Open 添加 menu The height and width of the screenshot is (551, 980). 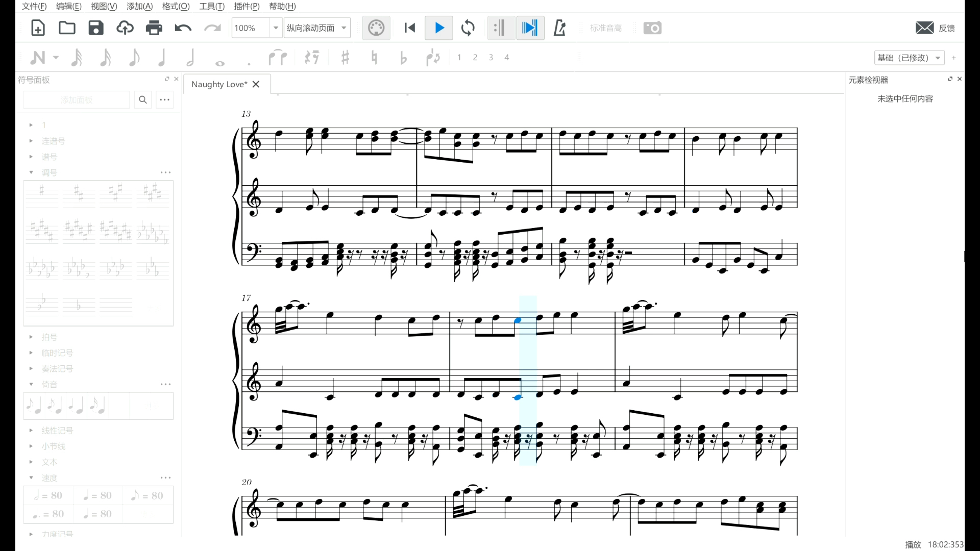pyautogui.click(x=140, y=6)
